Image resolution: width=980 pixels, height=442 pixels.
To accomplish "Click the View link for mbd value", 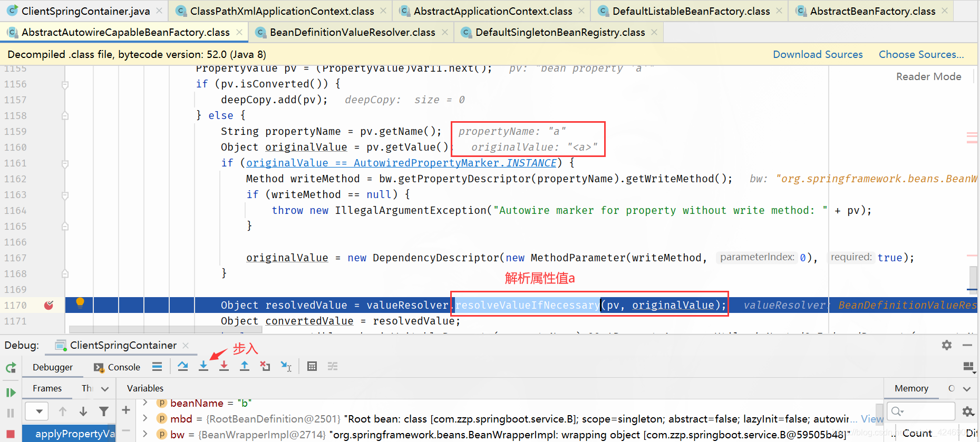I will (x=872, y=419).
